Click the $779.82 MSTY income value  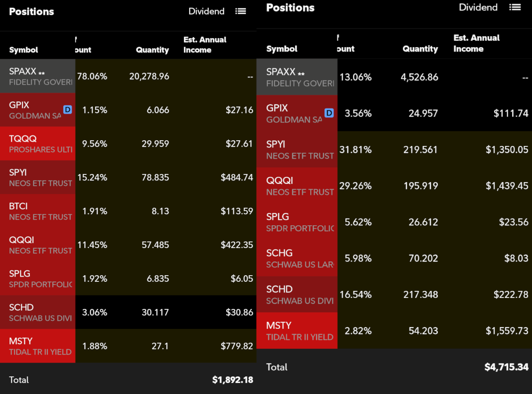237,346
